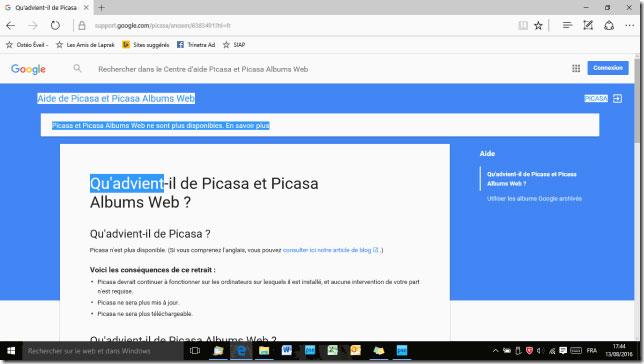Open Utiliser les albums Google archivés link
The width and height of the screenshot is (644, 364).
(x=534, y=198)
